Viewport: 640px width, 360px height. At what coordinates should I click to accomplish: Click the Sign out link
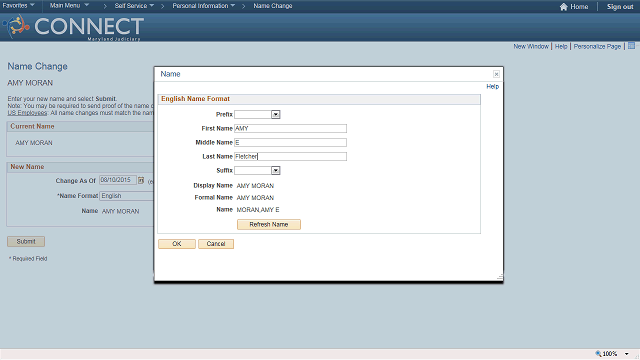tap(620, 7)
